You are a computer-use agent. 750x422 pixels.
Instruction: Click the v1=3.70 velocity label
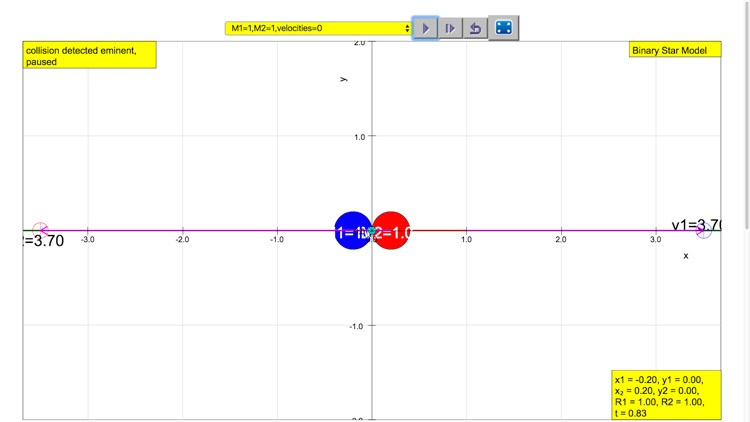point(696,224)
